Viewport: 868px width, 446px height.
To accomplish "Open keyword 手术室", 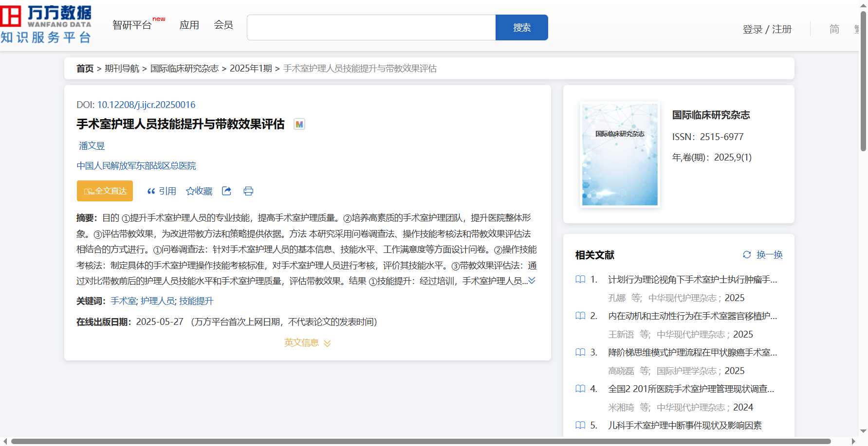I will [x=124, y=301].
